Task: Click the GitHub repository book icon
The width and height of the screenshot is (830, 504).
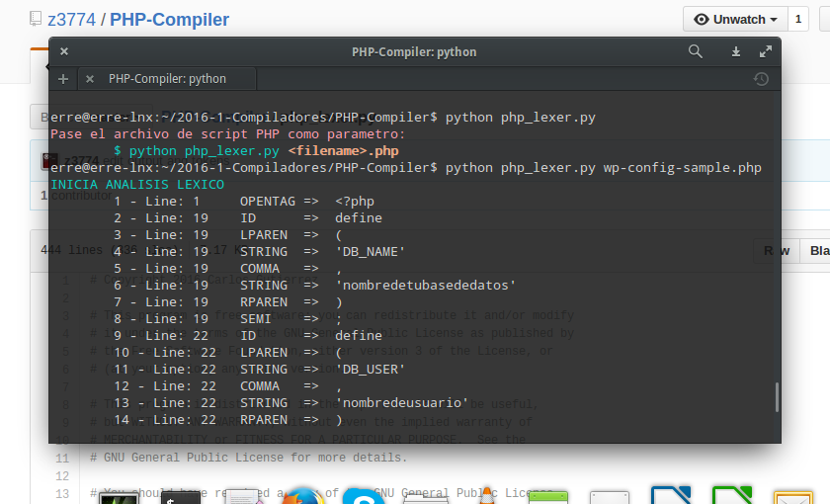Action: tap(36, 19)
